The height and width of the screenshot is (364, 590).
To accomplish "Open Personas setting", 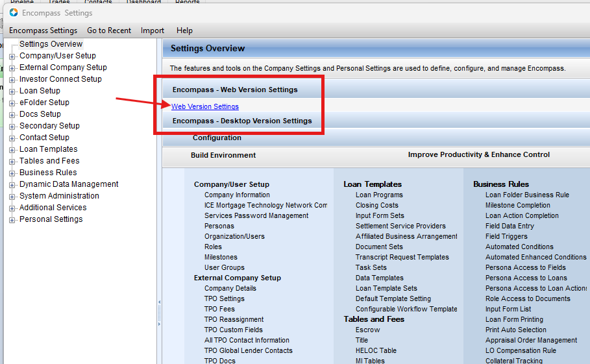I will 219,226.
